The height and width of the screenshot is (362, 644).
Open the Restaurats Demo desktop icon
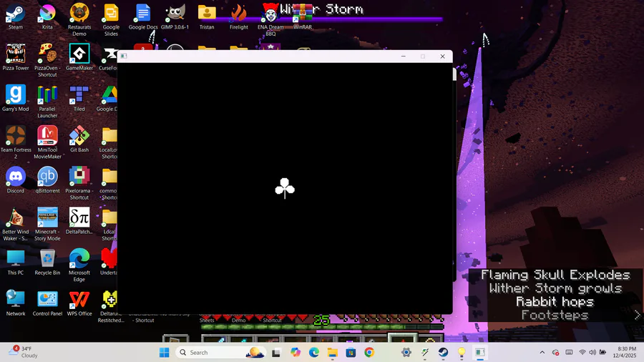coord(79,20)
